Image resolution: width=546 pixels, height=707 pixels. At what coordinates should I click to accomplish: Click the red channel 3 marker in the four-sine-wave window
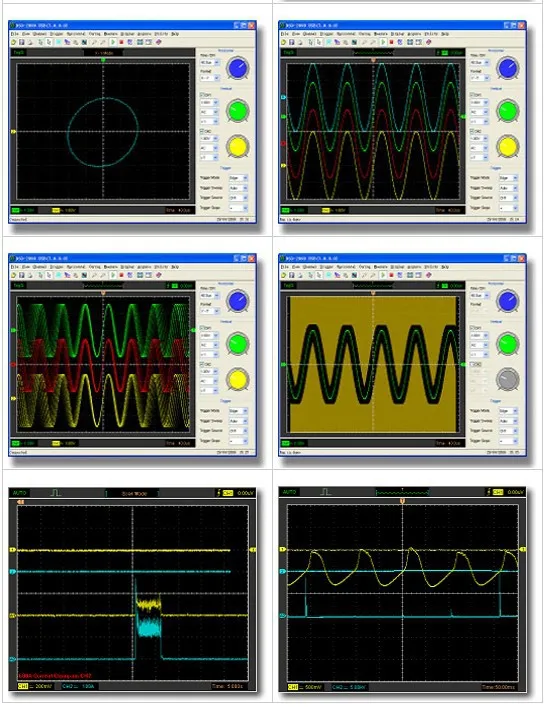284,143
